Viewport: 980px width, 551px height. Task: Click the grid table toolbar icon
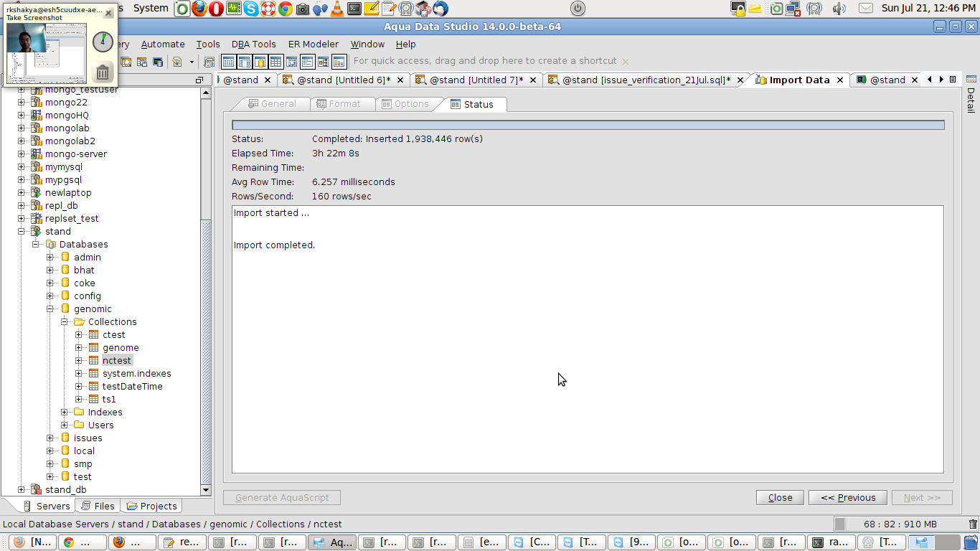click(x=275, y=62)
